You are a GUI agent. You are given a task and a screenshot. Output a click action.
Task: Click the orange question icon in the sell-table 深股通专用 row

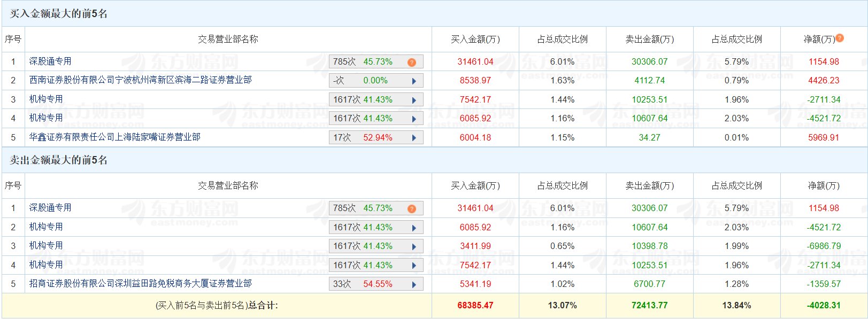[x=411, y=208]
